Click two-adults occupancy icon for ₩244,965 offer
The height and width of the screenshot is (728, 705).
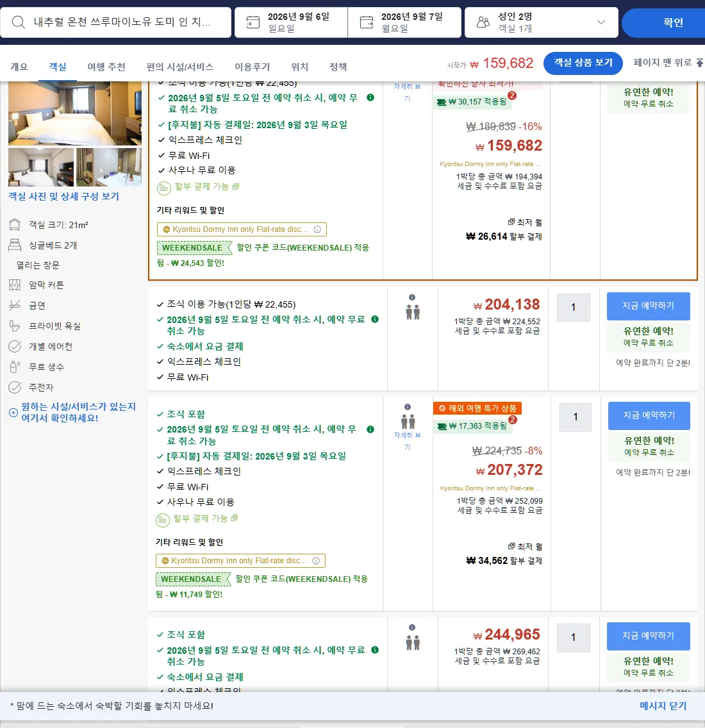click(412, 642)
